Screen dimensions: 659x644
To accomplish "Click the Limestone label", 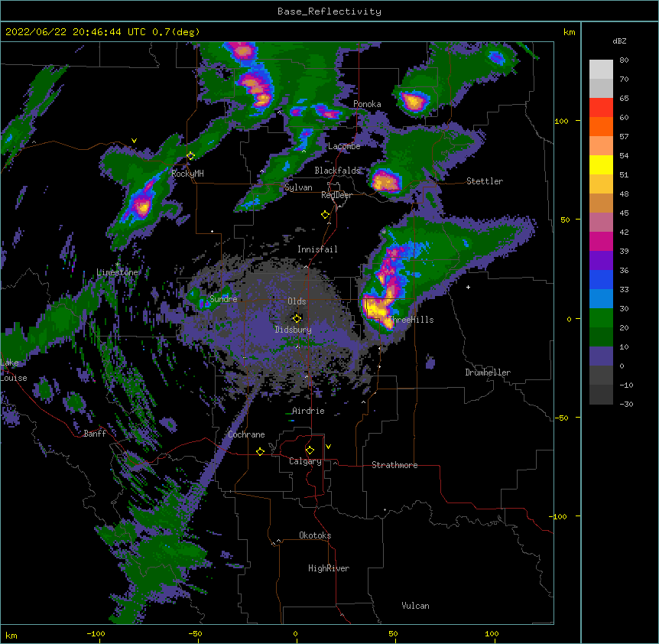I will point(117,272).
